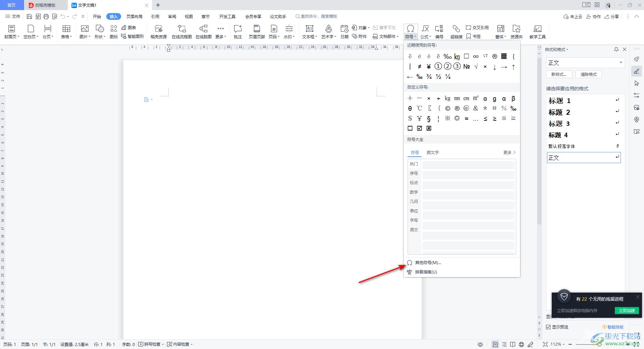Screen dimensions: 644x349
Task: Switch to the 开始 ribbon tab
Action: point(97,16)
